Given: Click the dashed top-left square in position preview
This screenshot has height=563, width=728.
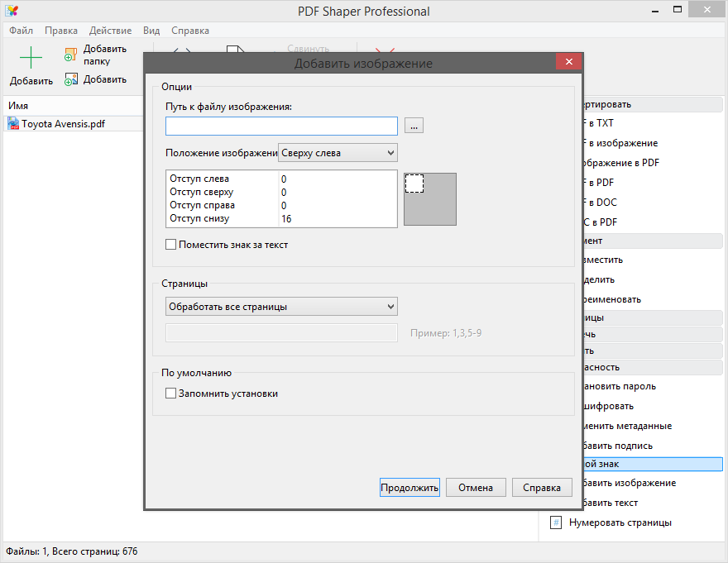Looking at the screenshot, I should tap(414, 184).
